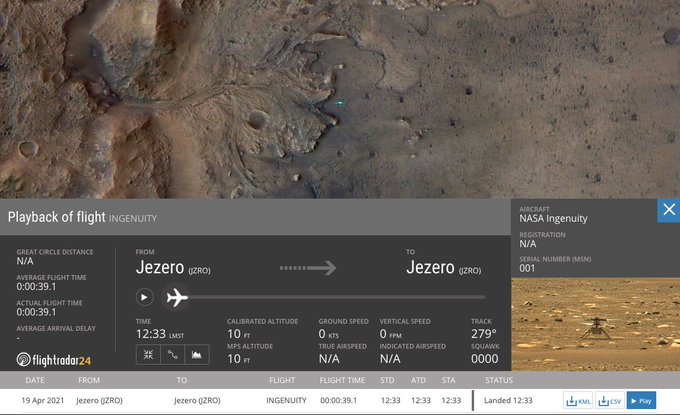Click the FLIGHT TIME column header

(342, 380)
